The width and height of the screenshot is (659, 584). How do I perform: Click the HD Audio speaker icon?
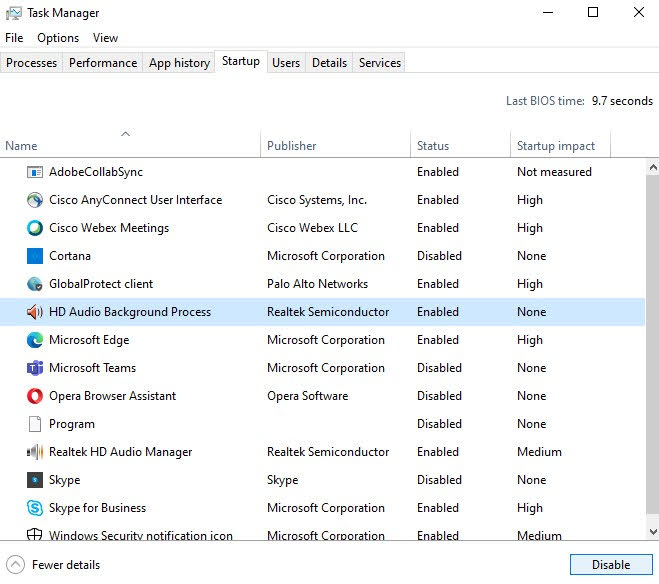[34, 312]
